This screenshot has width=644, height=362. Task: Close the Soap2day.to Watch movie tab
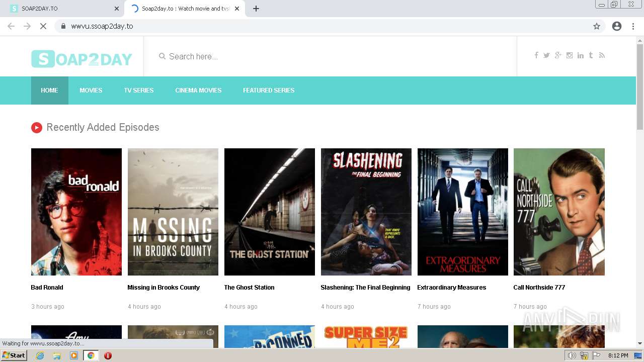(x=237, y=9)
